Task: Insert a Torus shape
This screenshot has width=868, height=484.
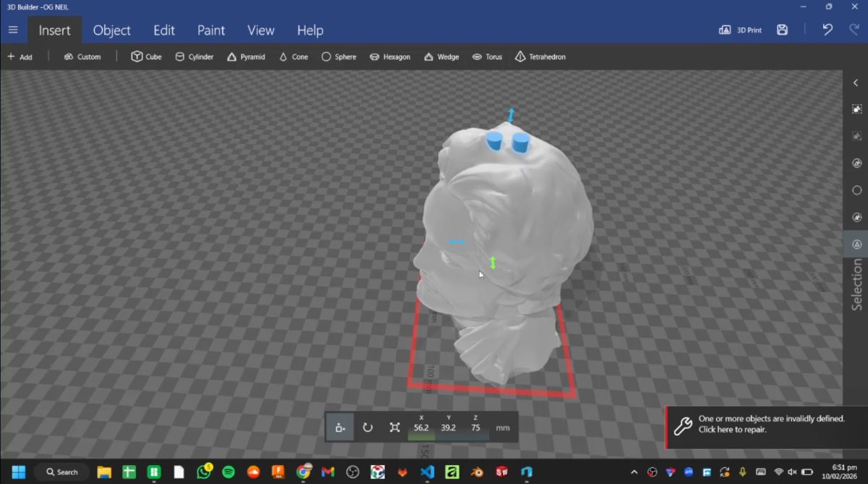Action: [x=486, y=56]
